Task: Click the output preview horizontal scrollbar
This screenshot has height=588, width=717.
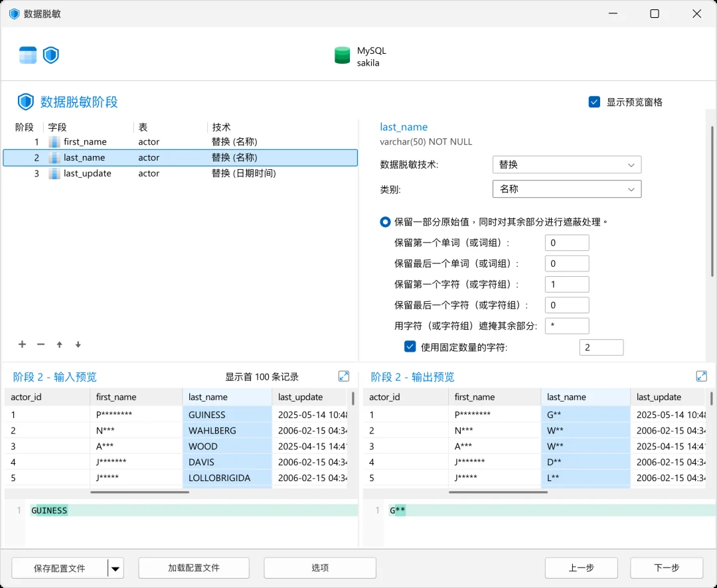Action: 499,492
